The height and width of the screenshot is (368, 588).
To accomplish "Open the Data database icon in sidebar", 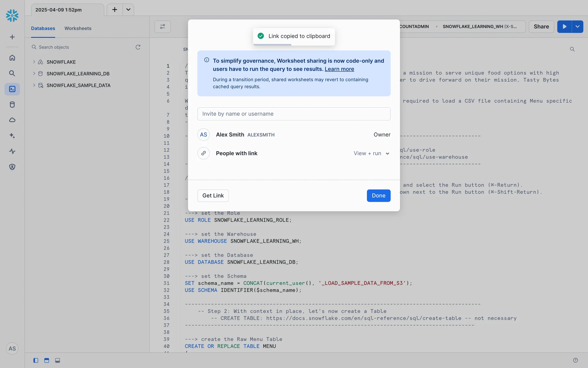I will coord(12,105).
